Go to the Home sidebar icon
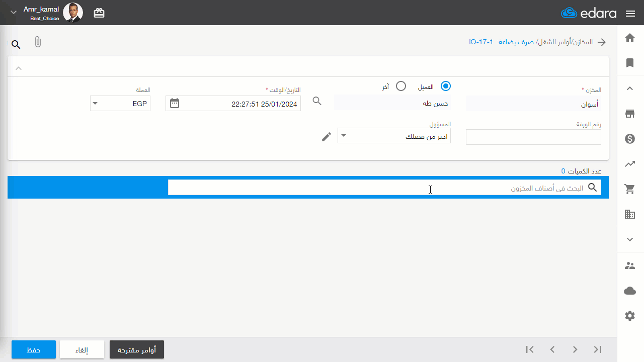 click(x=630, y=38)
